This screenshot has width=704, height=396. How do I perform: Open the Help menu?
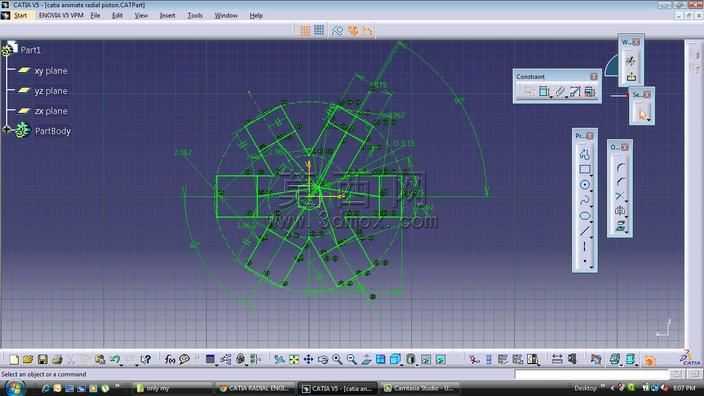click(x=256, y=15)
